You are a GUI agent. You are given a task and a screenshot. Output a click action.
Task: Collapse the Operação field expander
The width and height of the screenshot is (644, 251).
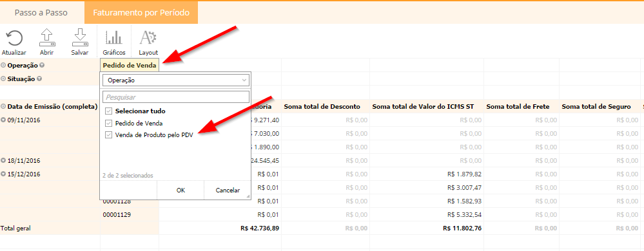pyautogui.click(x=3, y=65)
